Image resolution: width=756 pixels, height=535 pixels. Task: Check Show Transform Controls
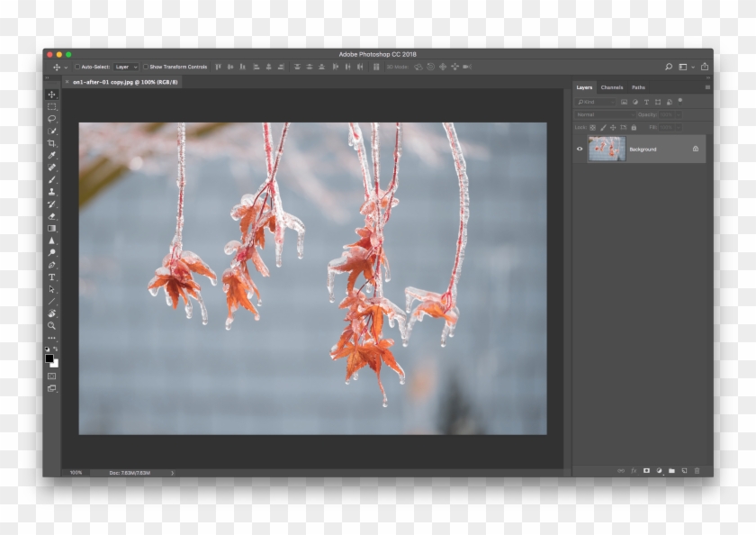click(144, 66)
